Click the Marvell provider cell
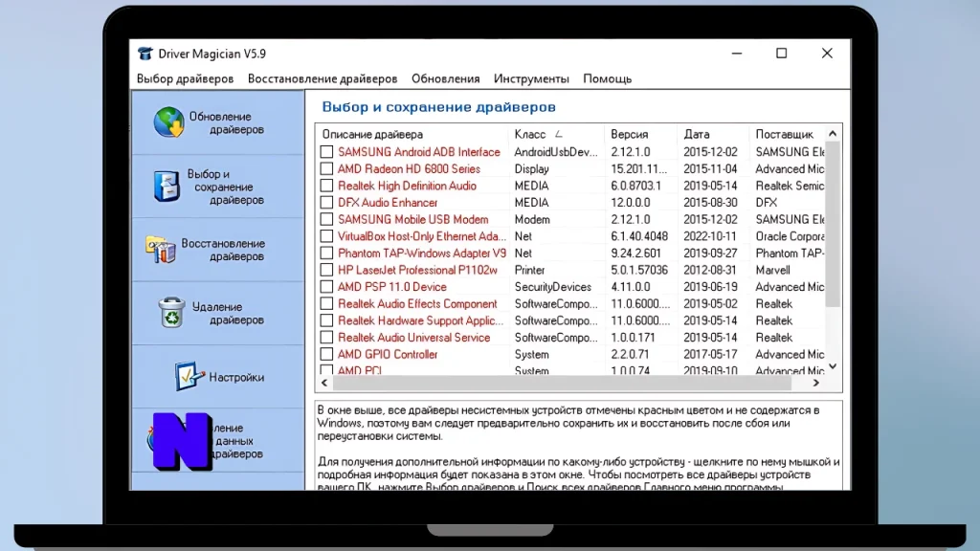The height and width of the screenshot is (551, 980). tap(772, 270)
